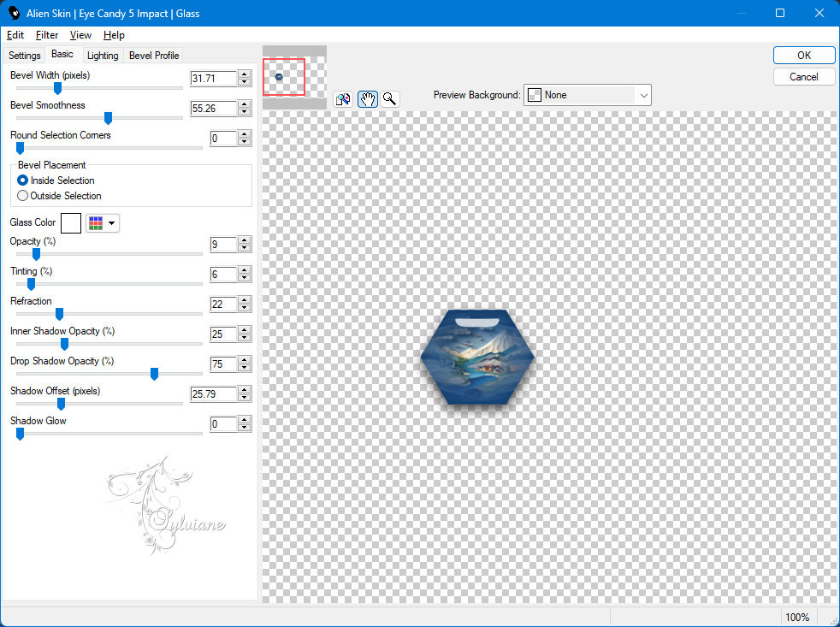
Task: Select the magnifier zoom tool
Action: click(390, 99)
